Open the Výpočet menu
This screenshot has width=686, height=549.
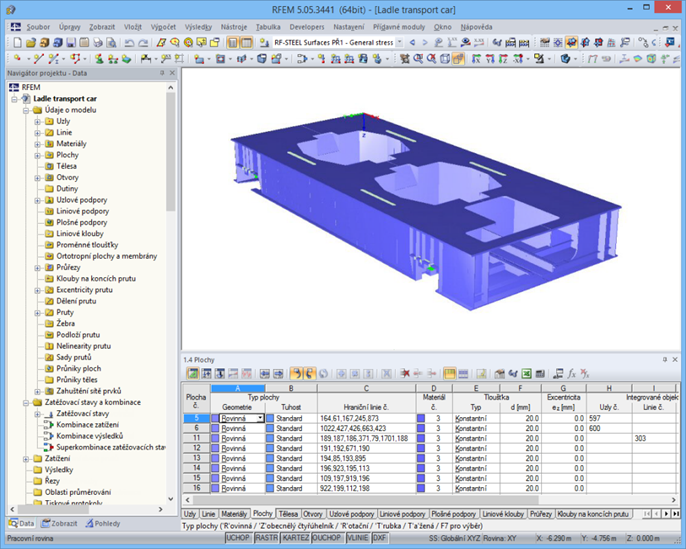(163, 27)
